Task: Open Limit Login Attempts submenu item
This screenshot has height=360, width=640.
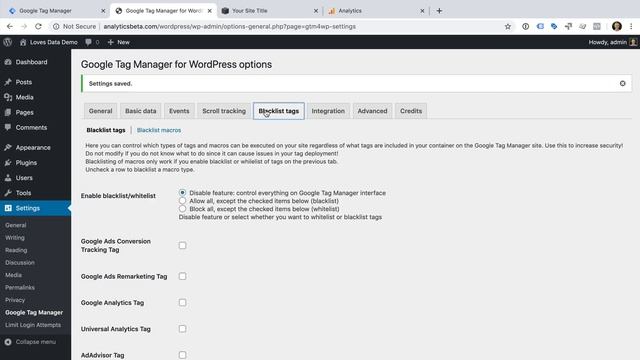Action: coord(33,325)
